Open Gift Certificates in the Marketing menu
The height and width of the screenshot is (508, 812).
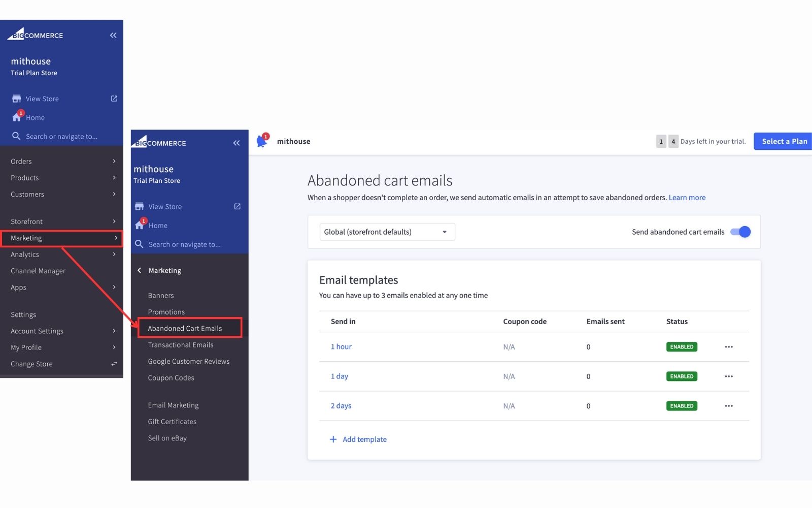(172, 421)
